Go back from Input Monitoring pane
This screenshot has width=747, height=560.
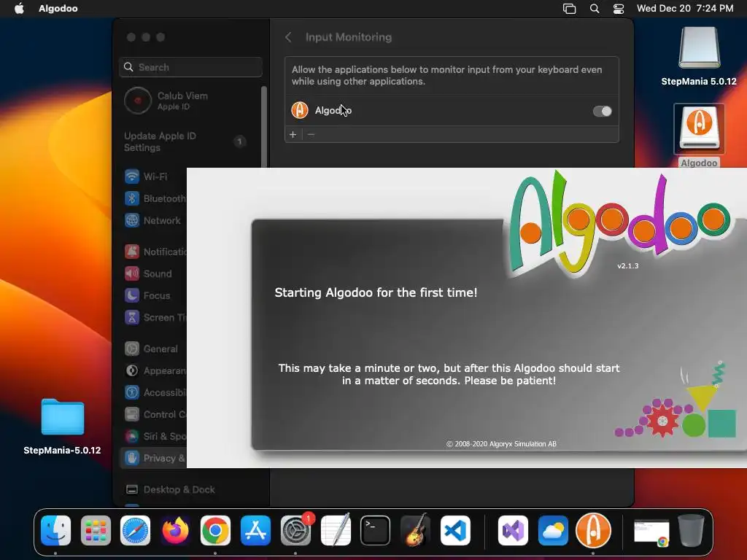tap(288, 37)
